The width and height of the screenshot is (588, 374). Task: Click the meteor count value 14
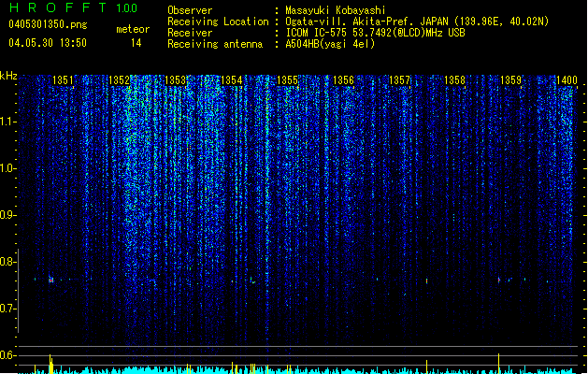[x=136, y=43]
